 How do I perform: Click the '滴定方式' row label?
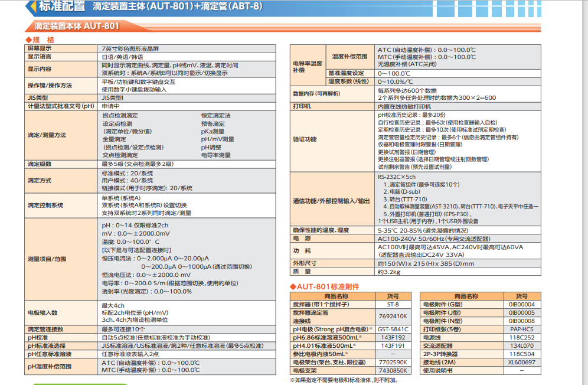40,181
